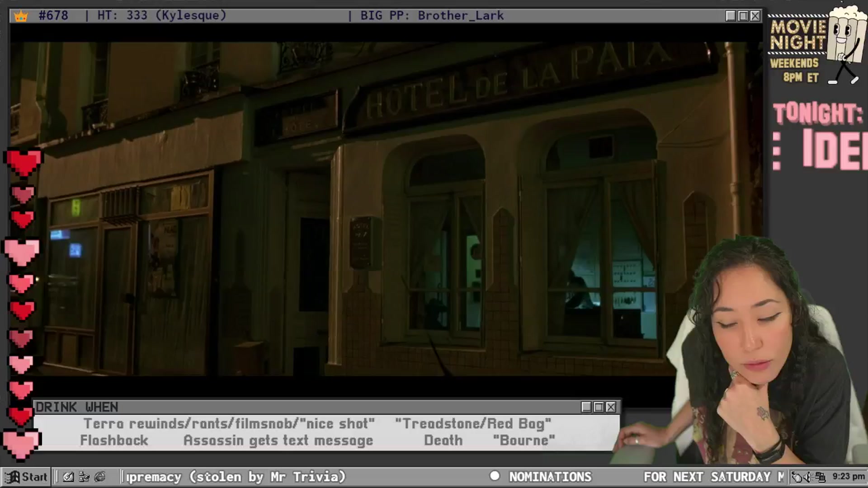
Task: Click the mouse icon in the system tray
Action: tap(797, 477)
